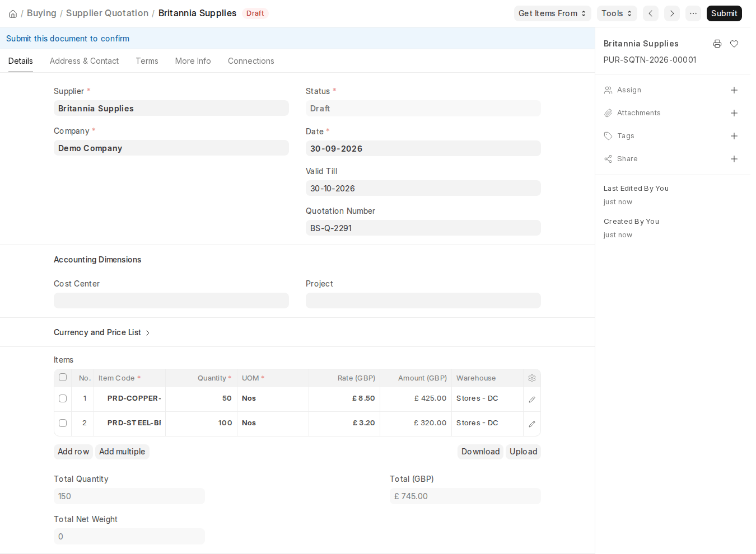Screen dimensions: 756x554
Task: Go to the home icon in breadcrumb
Action: [13, 13]
